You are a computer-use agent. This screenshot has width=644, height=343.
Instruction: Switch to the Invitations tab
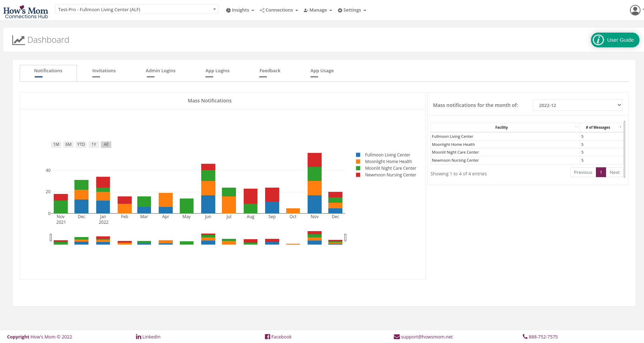(x=104, y=71)
